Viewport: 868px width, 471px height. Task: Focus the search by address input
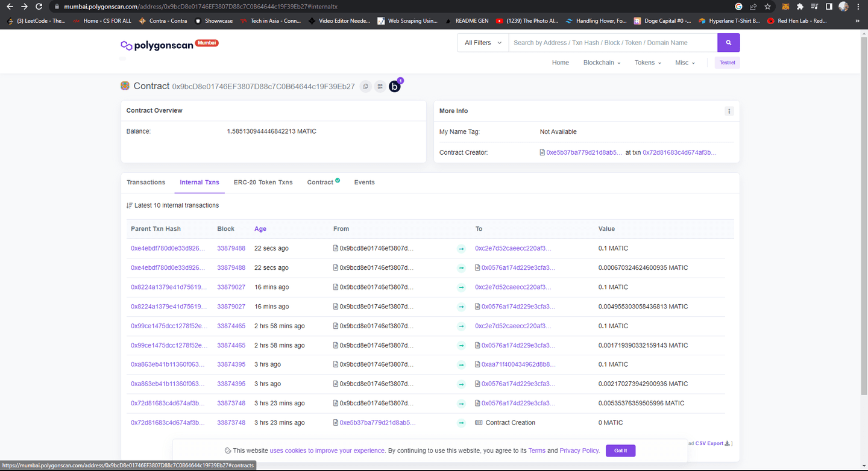click(613, 43)
